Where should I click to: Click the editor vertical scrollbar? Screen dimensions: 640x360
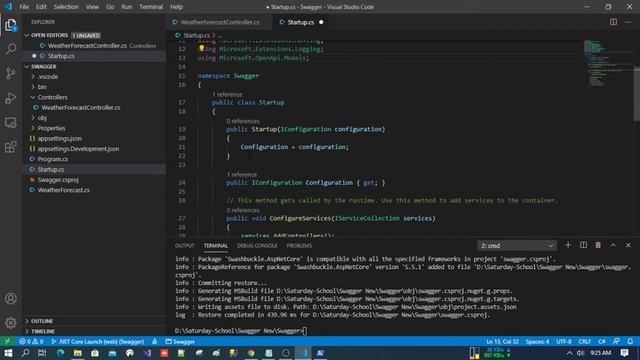tap(637, 94)
